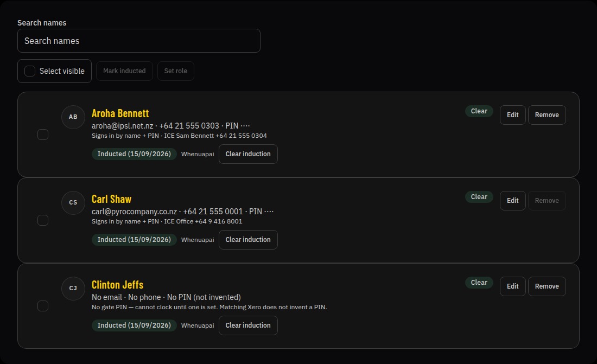Click the Set role button
The height and width of the screenshot is (364, 597).
point(176,71)
